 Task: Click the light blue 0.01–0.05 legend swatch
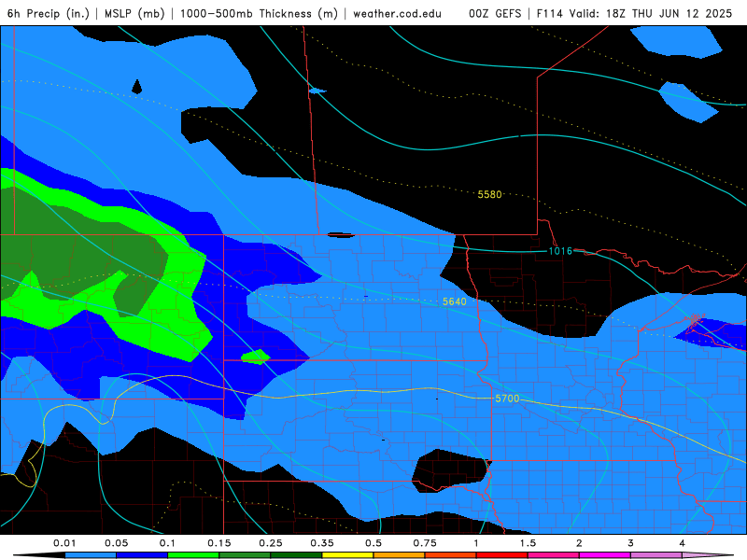coord(91,555)
